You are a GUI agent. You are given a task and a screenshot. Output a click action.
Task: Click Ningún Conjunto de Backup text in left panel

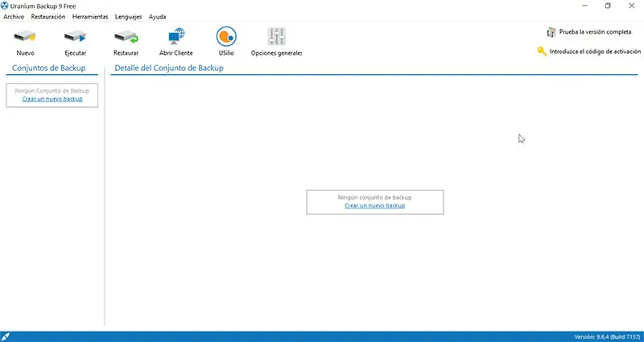pyautogui.click(x=52, y=91)
